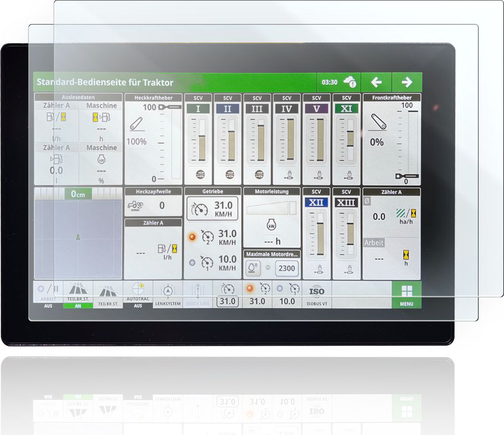This screenshot has width=504, height=435.
Task: Tap SCV XIII lever assignment icon
Action: [x=348, y=269]
